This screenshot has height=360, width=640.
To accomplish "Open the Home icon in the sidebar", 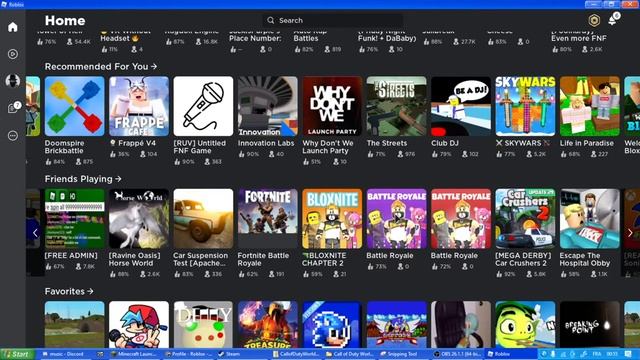I will point(13,27).
